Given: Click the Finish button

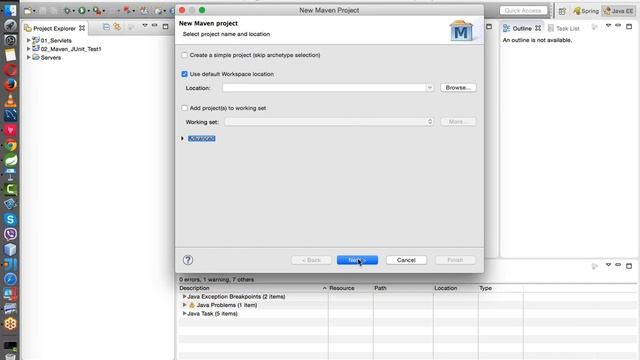Looking at the screenshot, I should pyautogui.click(x=455, y=260).
